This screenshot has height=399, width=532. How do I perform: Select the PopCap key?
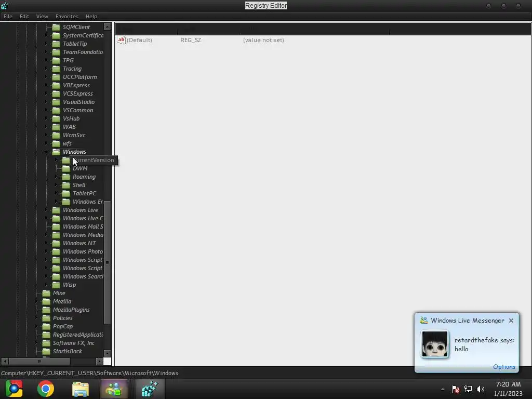(x=63, y=326)
